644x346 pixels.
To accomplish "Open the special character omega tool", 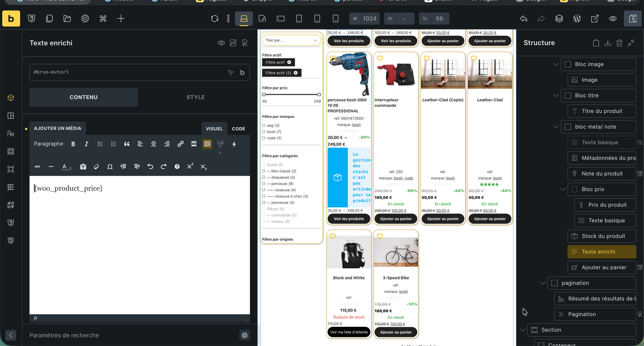I will click(x=110, y=167).
